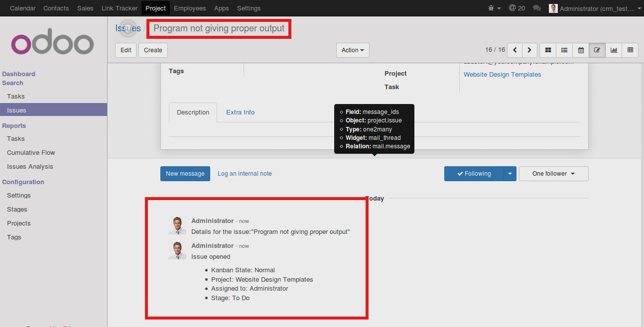Open the One follower dropdown

tap(553, 174)
